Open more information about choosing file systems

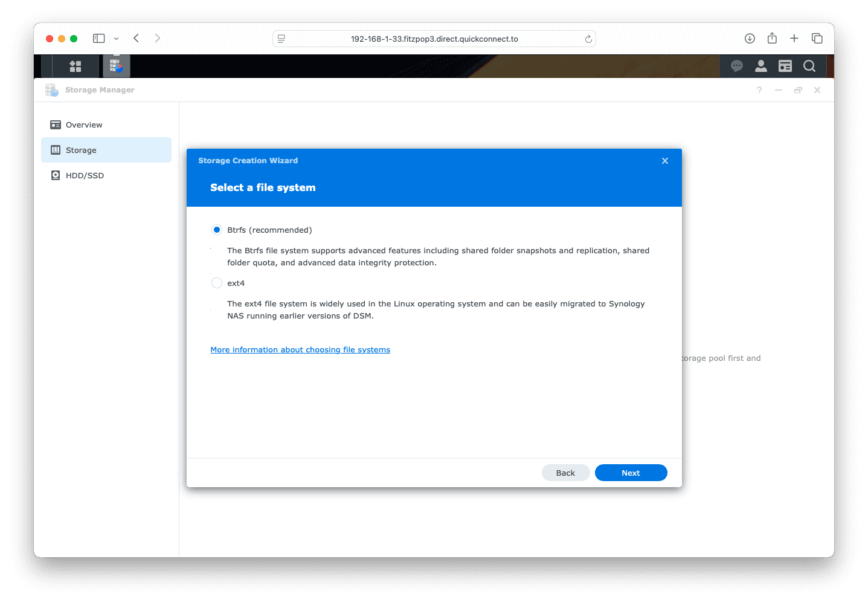click(x=300, y=350)
